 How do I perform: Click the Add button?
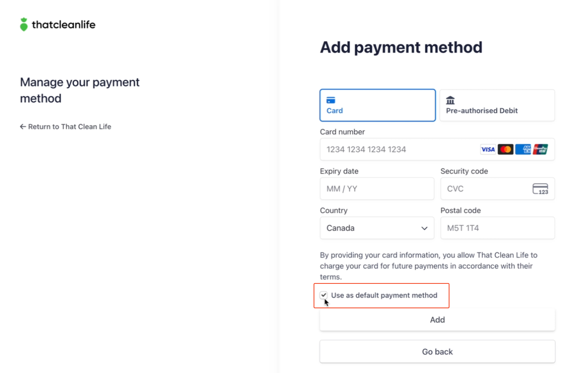(x=437, y=320)
